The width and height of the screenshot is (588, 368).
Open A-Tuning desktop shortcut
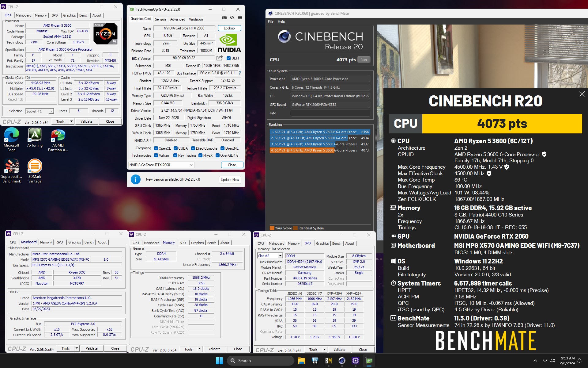tap(35, 138)
